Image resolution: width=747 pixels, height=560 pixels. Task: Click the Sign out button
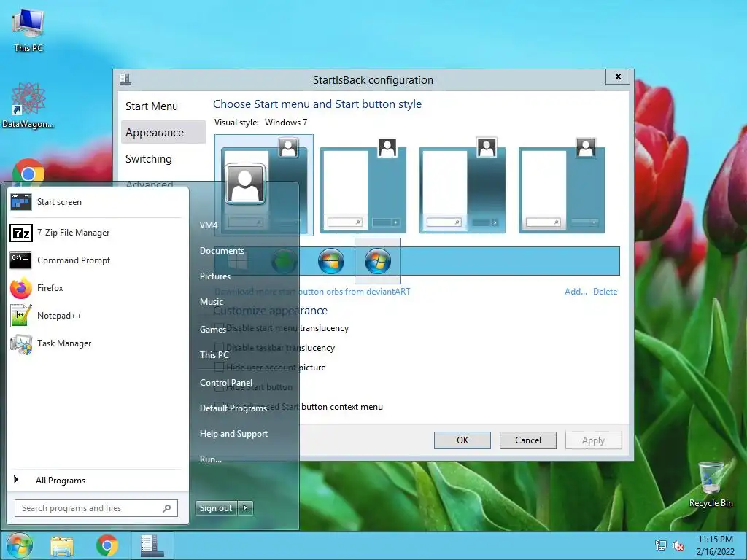point(216,508)
